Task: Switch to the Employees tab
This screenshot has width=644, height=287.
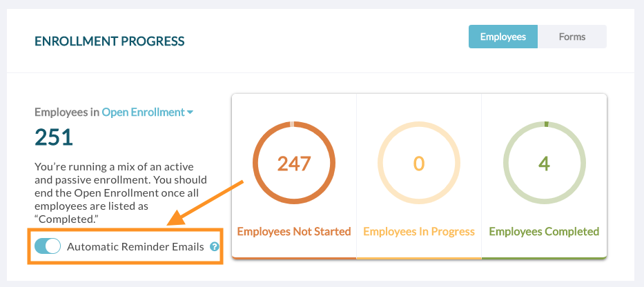Action: (503, 37)
